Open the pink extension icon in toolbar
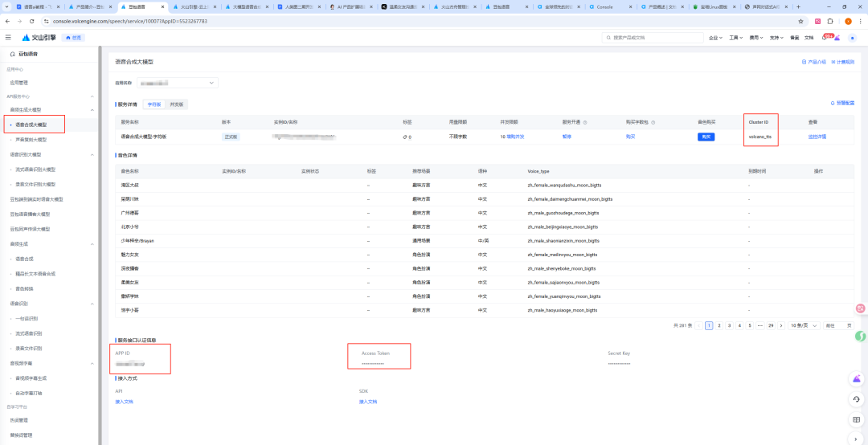The height and width of the screenshot is (445, 868). click(817, 21)
